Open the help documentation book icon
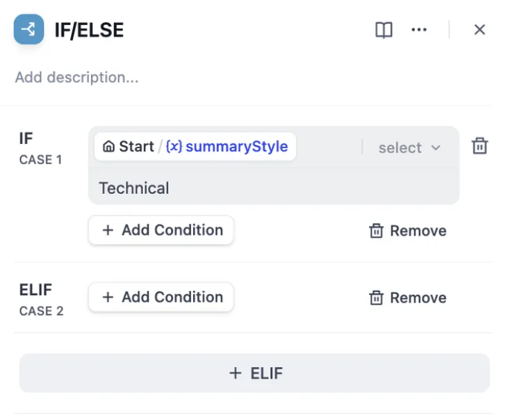 coord(384,30)
